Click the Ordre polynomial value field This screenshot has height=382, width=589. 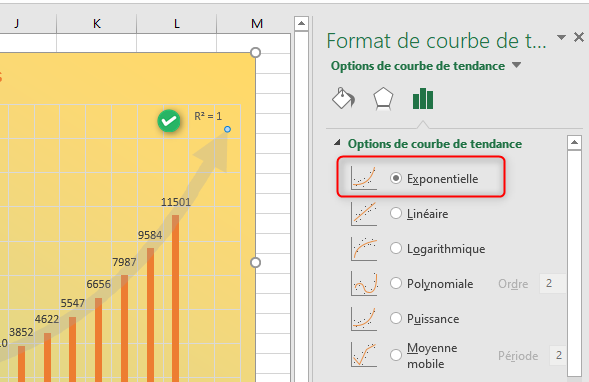[x=553, y=283]
